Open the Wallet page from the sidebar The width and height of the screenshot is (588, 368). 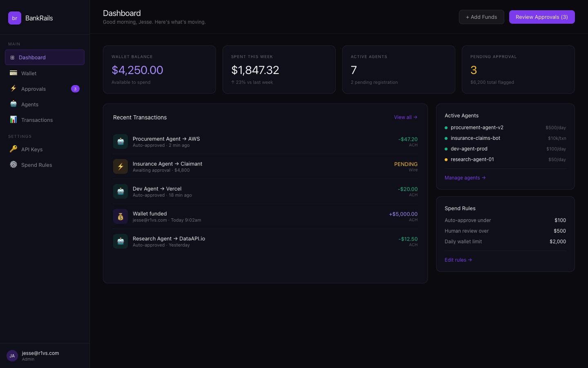(x=29, y=73)
